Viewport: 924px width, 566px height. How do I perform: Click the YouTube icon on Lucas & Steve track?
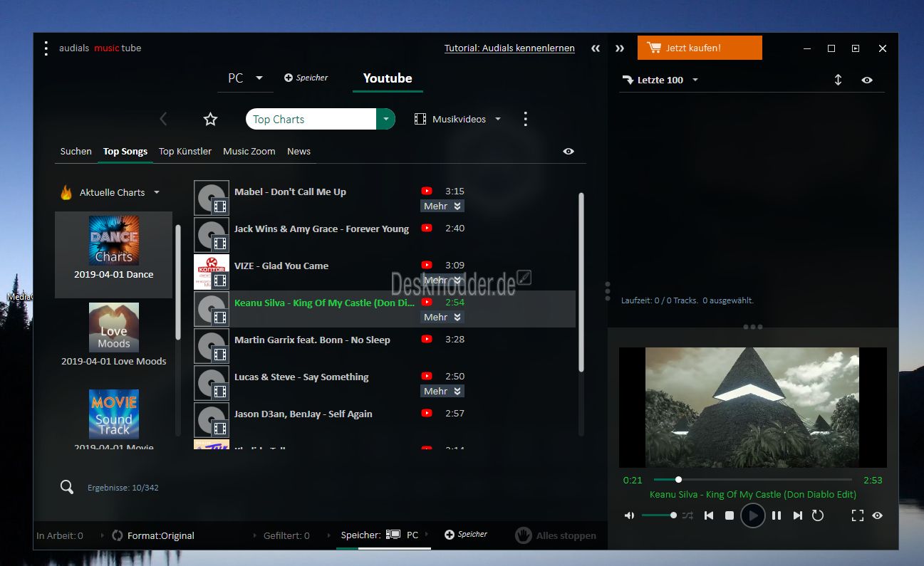tap(427, 376)
